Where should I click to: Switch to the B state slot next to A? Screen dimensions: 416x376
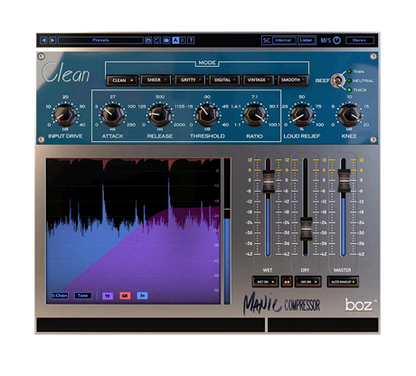(183, 40)
